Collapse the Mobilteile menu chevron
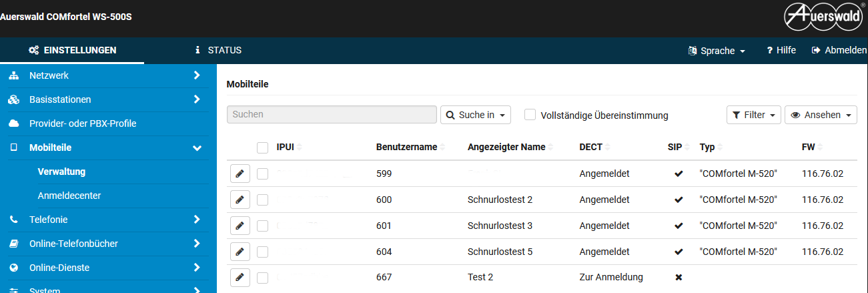 point(197,148)
